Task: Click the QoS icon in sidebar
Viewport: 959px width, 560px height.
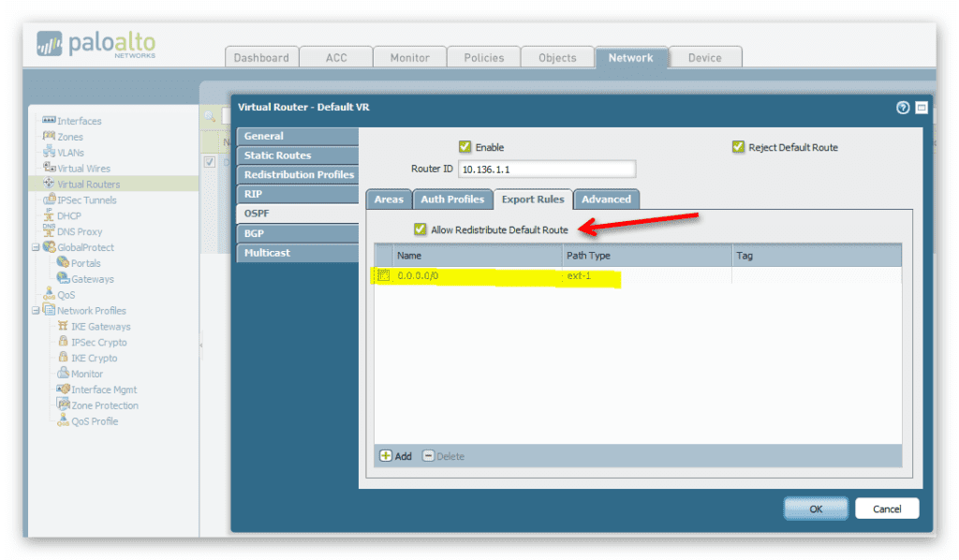Action: [x=49, y=294]
